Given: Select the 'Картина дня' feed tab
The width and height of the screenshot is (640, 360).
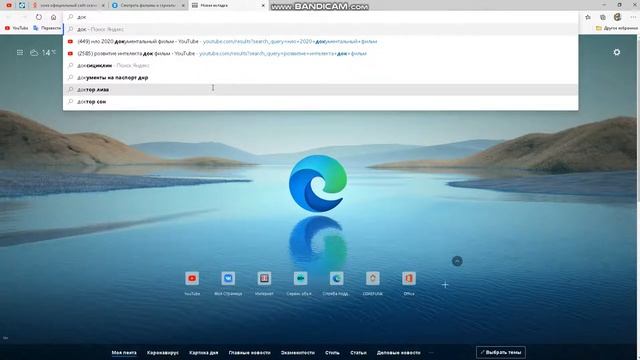Looking at the screenshot, I should pyautogui.click(x=203, y=353).
